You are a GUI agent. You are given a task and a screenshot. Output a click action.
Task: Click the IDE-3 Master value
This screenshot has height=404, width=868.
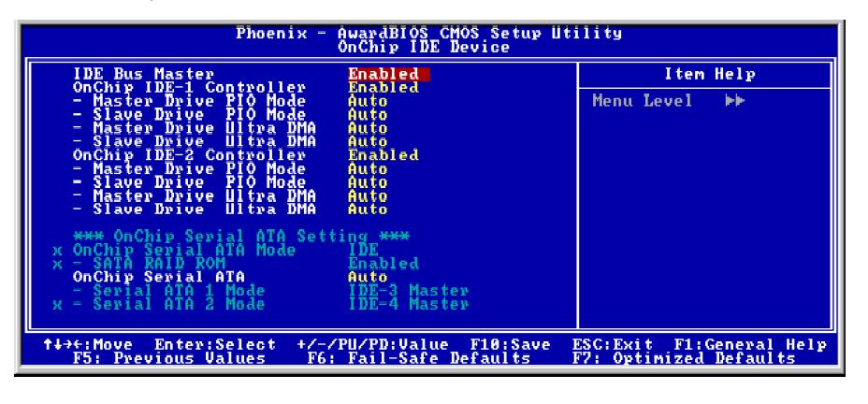pos(409,291)
